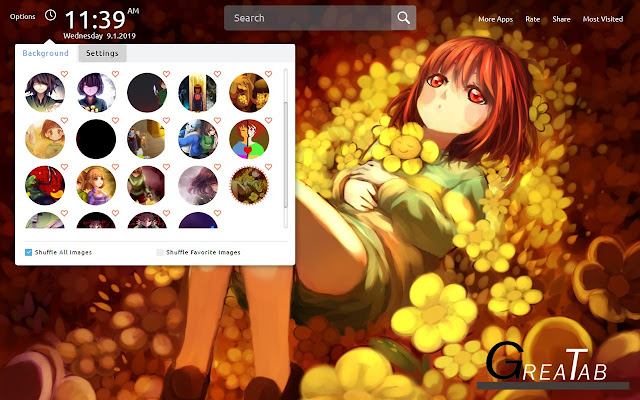Pick the three vertical panels wallpaper
The width and height of the screenshot is (640, 400).
pos(198,93)
